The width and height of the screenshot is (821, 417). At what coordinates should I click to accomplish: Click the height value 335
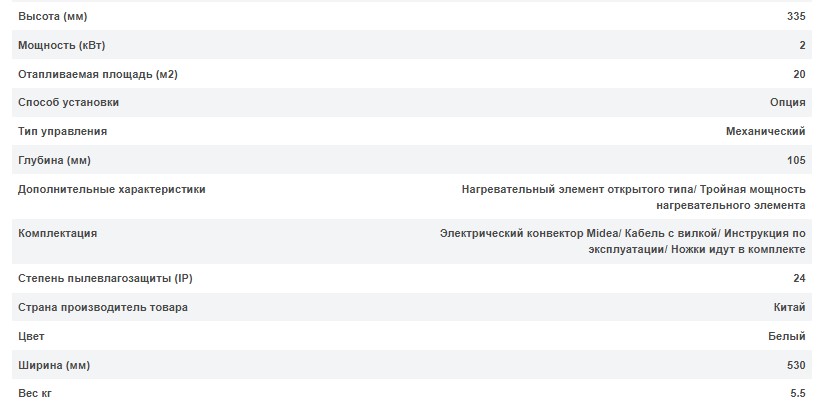(796, 17)
